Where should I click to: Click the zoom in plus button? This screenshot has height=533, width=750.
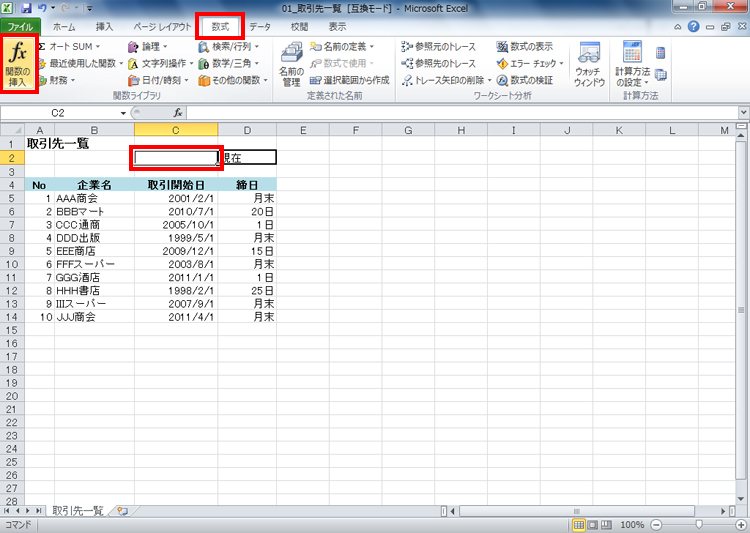[741, 525]
